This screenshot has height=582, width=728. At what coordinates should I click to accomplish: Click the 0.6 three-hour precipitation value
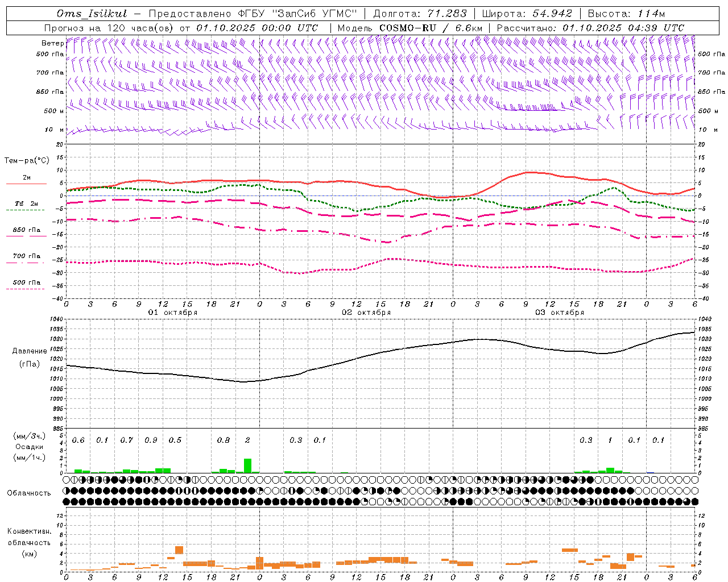(78, 440)
